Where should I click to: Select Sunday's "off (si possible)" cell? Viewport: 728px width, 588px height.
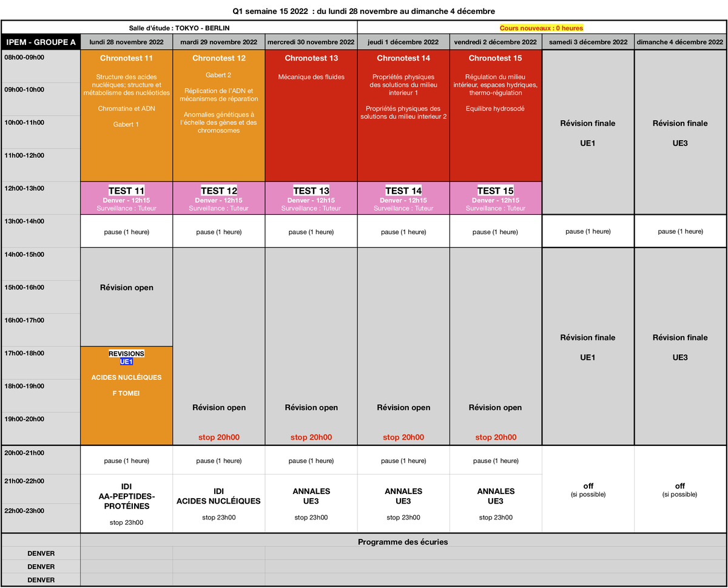[x=680, y=490]
